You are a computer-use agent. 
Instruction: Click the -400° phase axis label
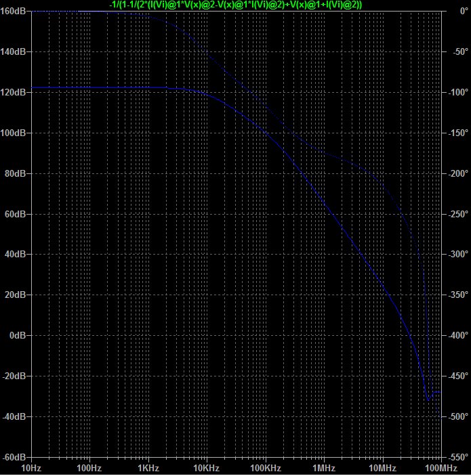point(459,335)
